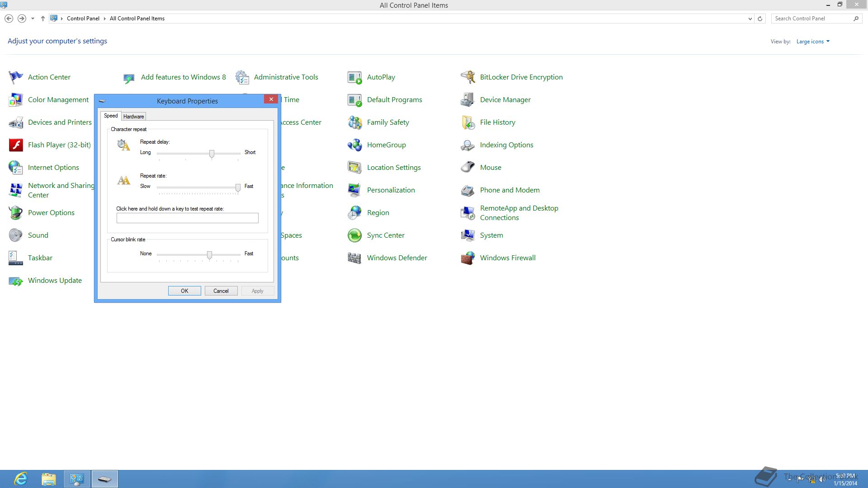The image size is (868, 488).
Task: Launch Internet Explorer from the taskbar
Action: pyautogui.click(x=21, y=479)
